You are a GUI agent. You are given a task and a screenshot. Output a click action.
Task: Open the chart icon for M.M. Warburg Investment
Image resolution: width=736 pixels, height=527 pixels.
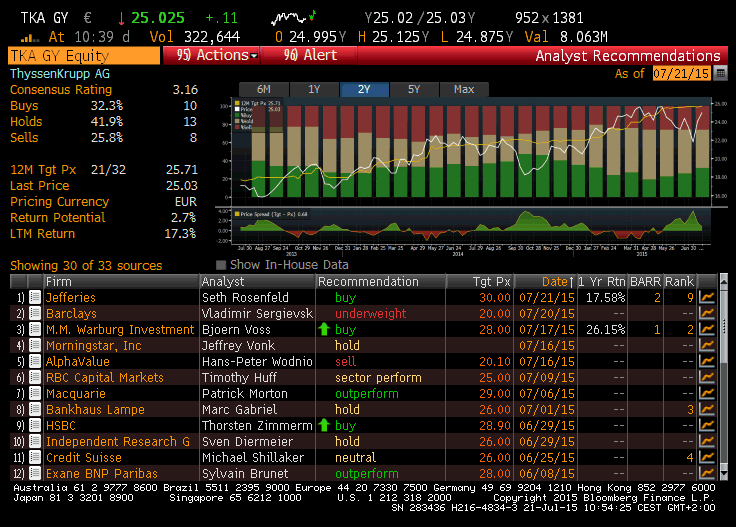(x=706, y=329)
